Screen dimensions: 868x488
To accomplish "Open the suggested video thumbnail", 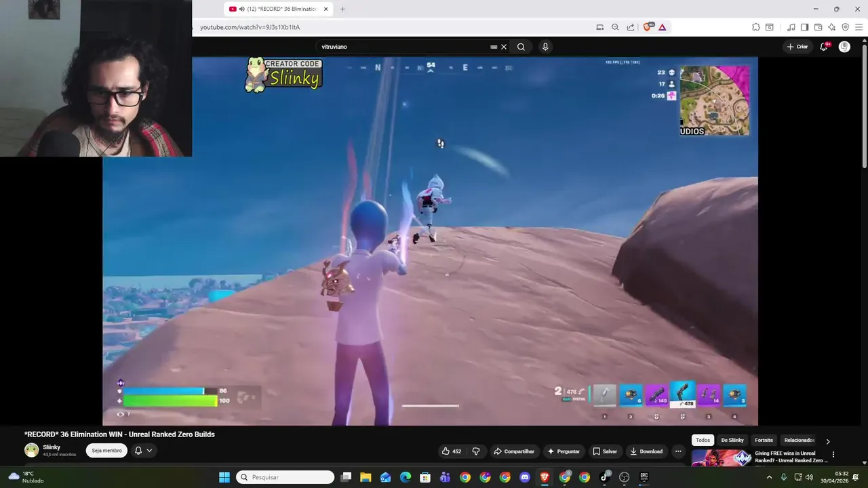I will [x=722, y=458].
